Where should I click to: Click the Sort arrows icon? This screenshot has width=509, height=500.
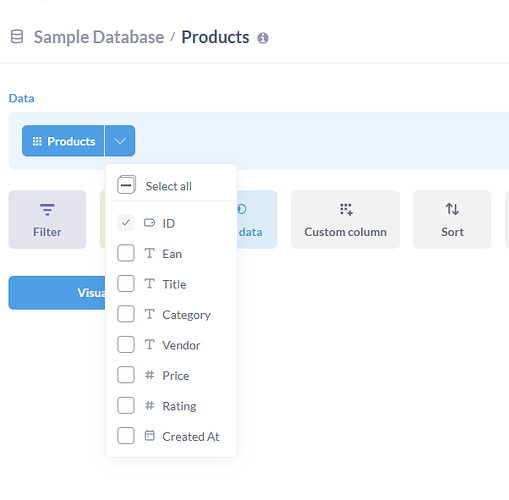click(452, 209)
